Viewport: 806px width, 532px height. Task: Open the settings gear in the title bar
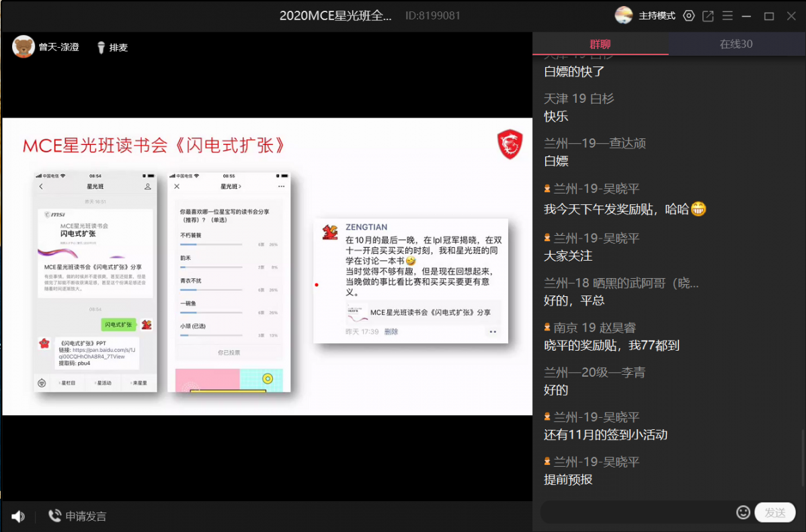pyautogui.click(x=689, y=16)
